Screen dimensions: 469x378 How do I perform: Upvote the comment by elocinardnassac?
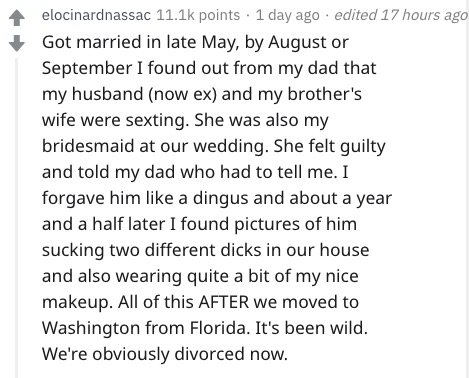[16, 18]
